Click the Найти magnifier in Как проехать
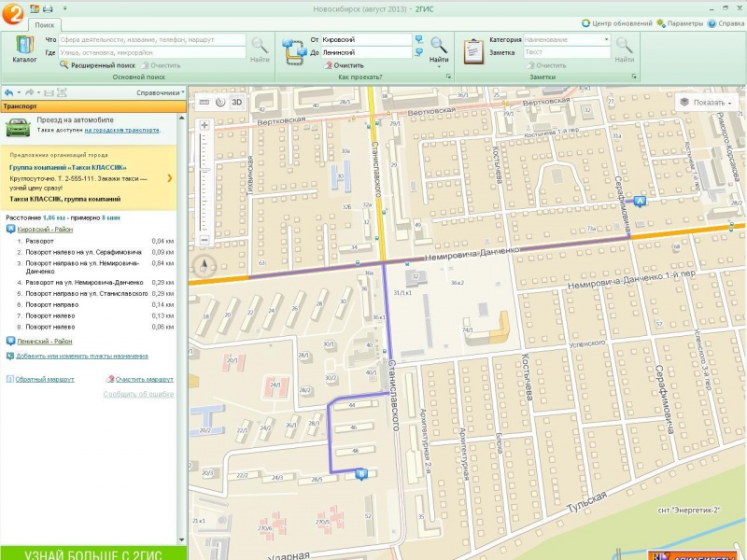The width and height of the screenshot is (747, 560). click(x=439, y=49)
